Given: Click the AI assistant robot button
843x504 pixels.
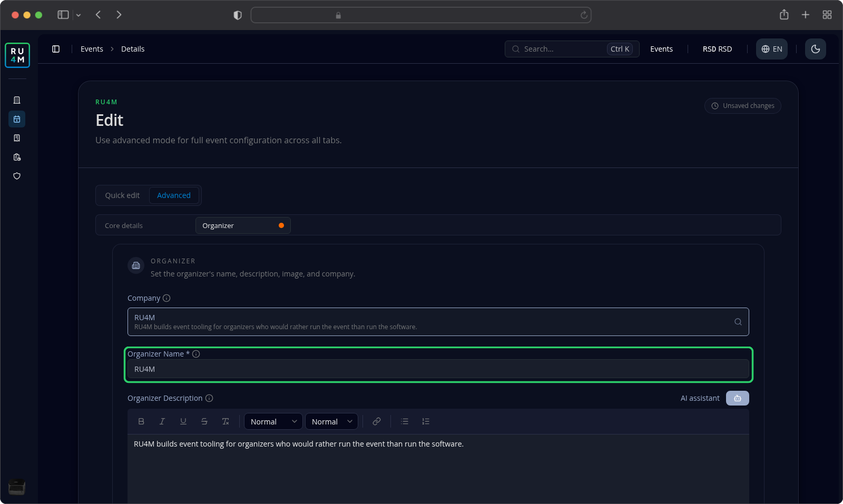Looking at the screenshot, I should pyautogui.click(x=737, y=398).
